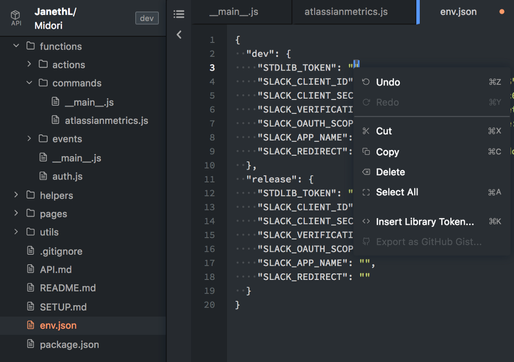
Task: Click the helpers folder icon
Action: [x=30, y=194]
